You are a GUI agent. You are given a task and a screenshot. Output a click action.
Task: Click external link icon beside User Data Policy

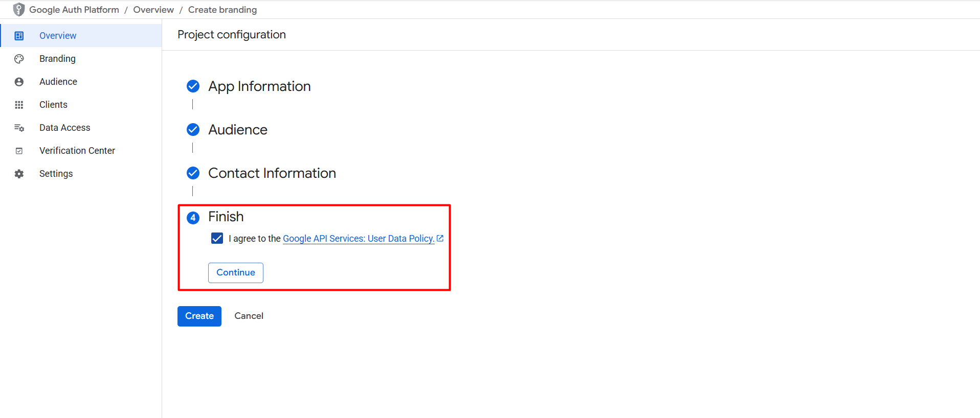[x=440, y=238]
